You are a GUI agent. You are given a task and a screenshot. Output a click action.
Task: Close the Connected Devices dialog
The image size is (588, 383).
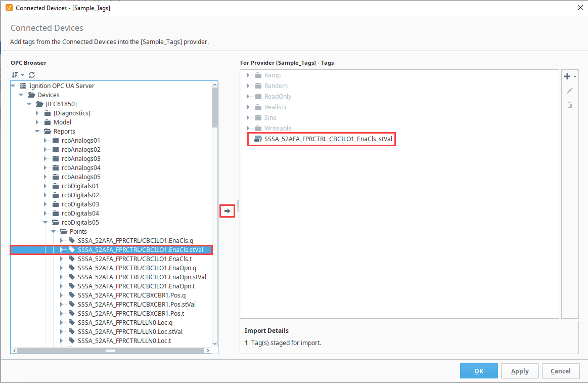580,8
